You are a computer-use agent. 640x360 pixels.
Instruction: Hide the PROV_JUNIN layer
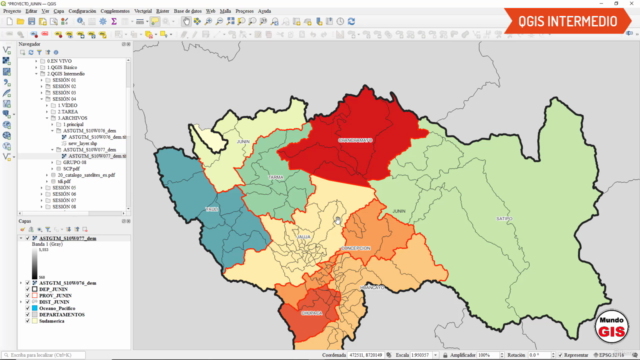pyautogui.click(x=28, y=296)
